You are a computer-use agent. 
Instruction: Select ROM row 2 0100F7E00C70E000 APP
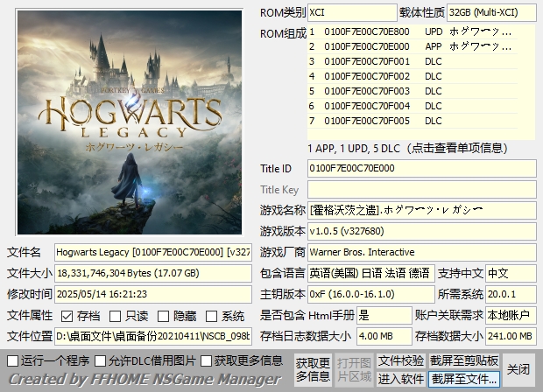(x=413, y=46)
